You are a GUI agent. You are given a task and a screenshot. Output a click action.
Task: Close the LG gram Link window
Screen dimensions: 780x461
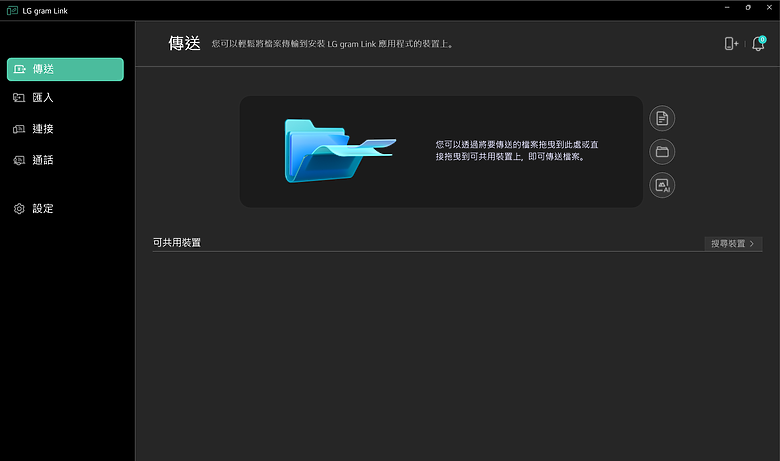click(769, 7)
